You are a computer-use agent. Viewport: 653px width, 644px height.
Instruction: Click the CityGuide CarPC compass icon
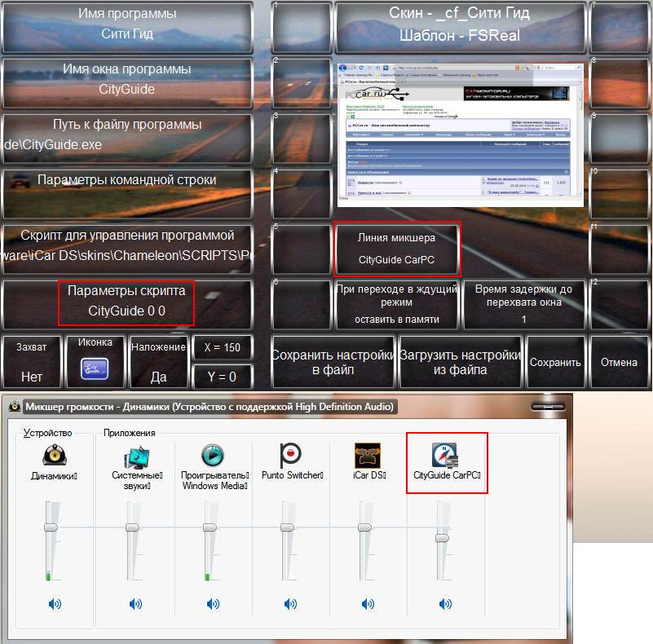[x=445, y=455]
